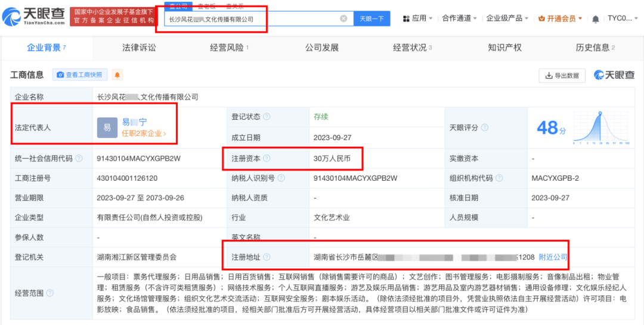Open the 合作通道 dropdown
The width and height of the screenshot is (644, 325).
pos(460,18)
